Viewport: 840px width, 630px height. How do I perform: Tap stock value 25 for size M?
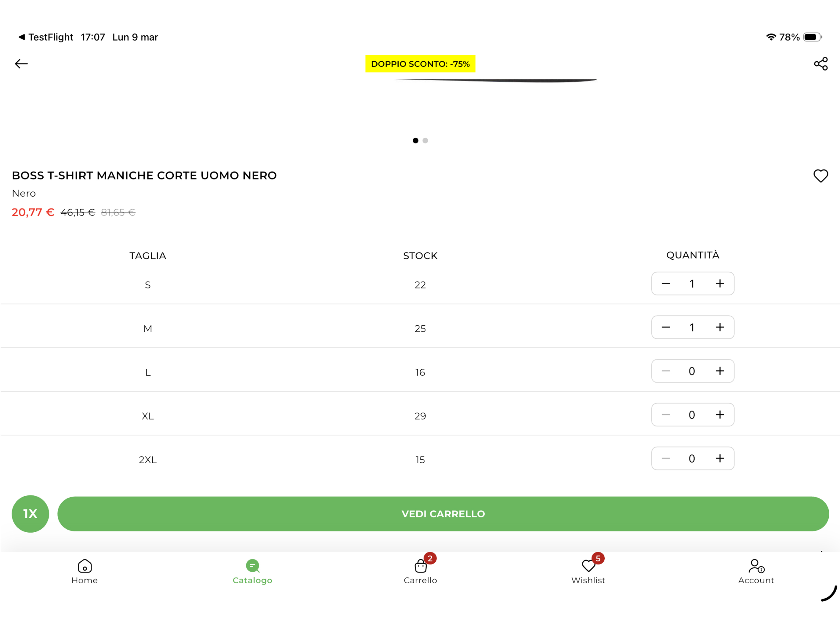click(x=420, y=328)
